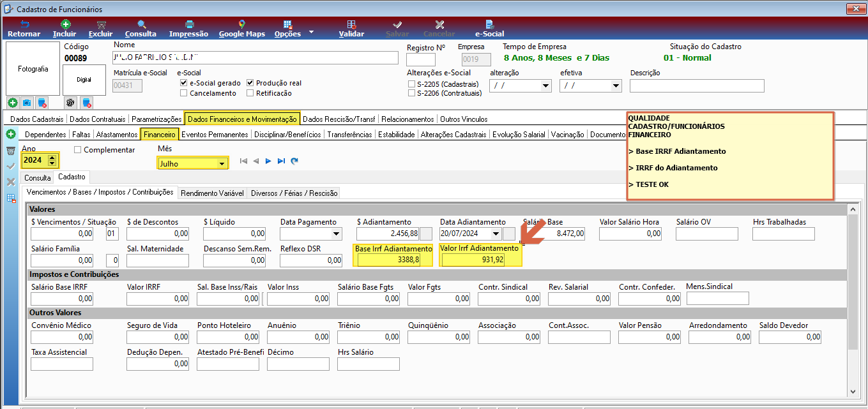Click the Incluir green plus toolbar icon
The image size is (868, 409).
coord(65,24)
